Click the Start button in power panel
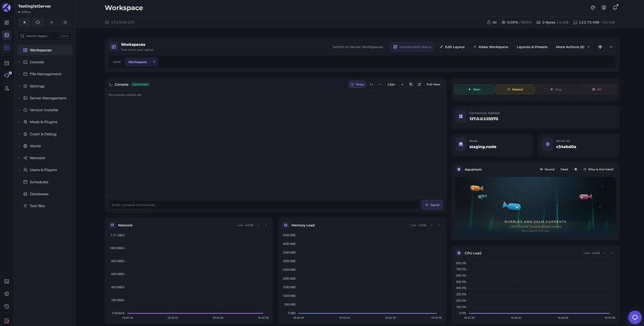Viewport: 644px width, 326px height. pos(474,89)
